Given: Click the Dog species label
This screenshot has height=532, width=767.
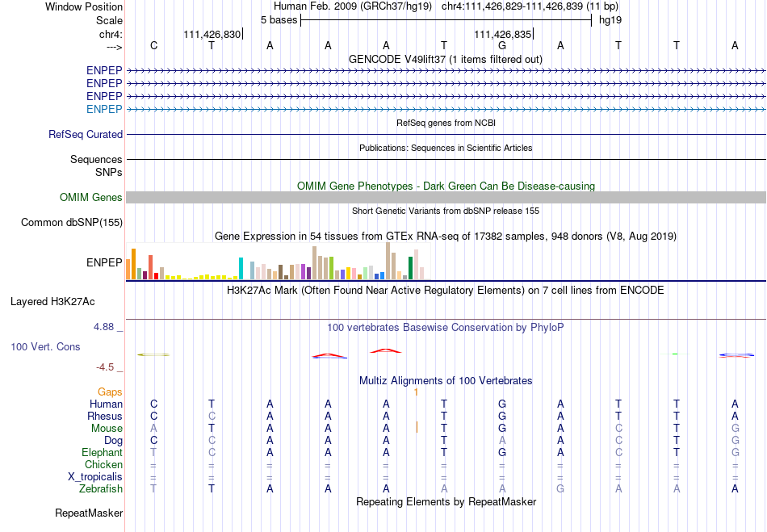Looking at the screenshot, I should click(x=113, y=441).
